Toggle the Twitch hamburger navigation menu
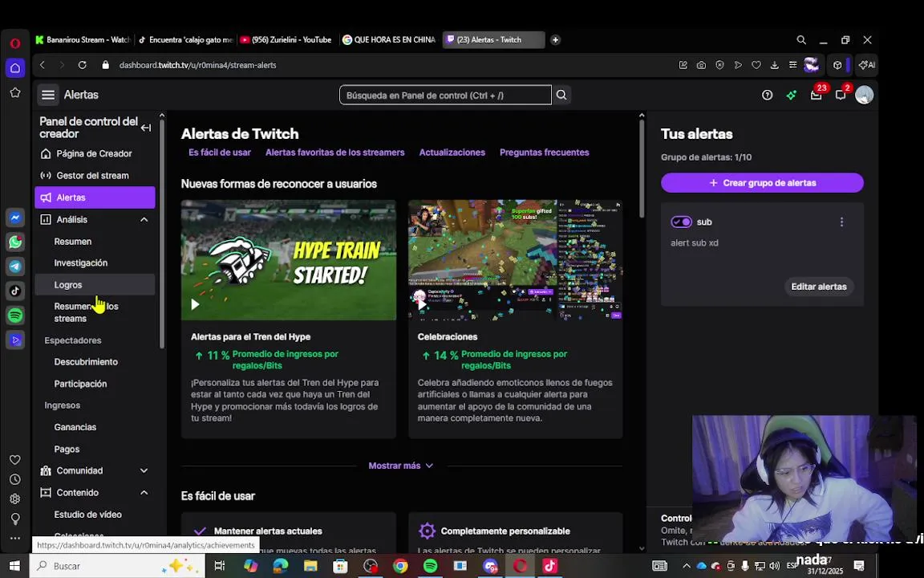This screenshot has width=924, height=578. pyautogui.click(x=48, y=95)
